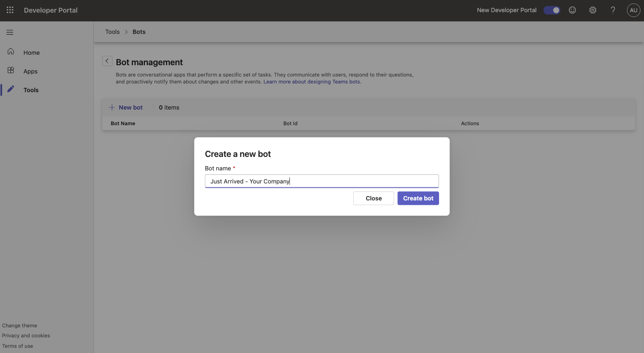This screenshot has height=353, width=644.
Task: Click the Create bot button
Action: pyautogui.click(x=418, y=198)
